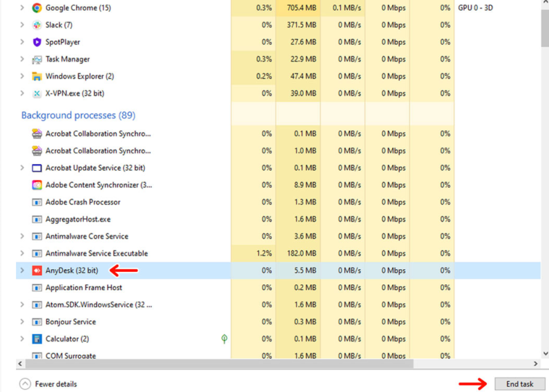This screenshot has height=392, width=549.
Task: Click the red AnyDesk icon
Action: point(37,270)
